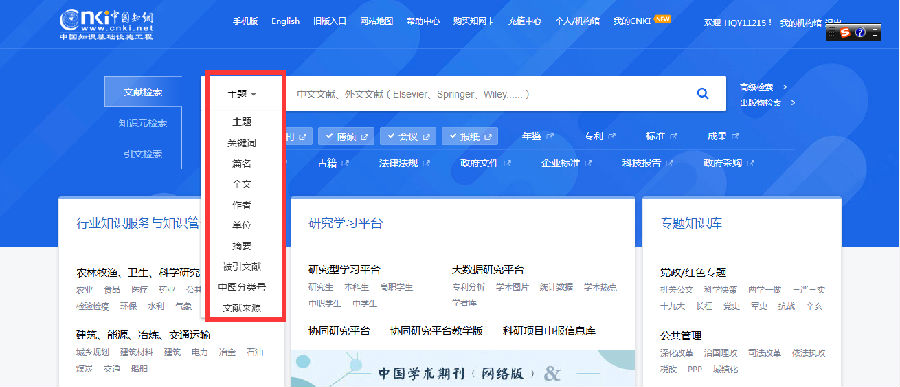Open the 协同研究平台教学版 link
This screenshot has height=387, width=900.
click(436, 331)
